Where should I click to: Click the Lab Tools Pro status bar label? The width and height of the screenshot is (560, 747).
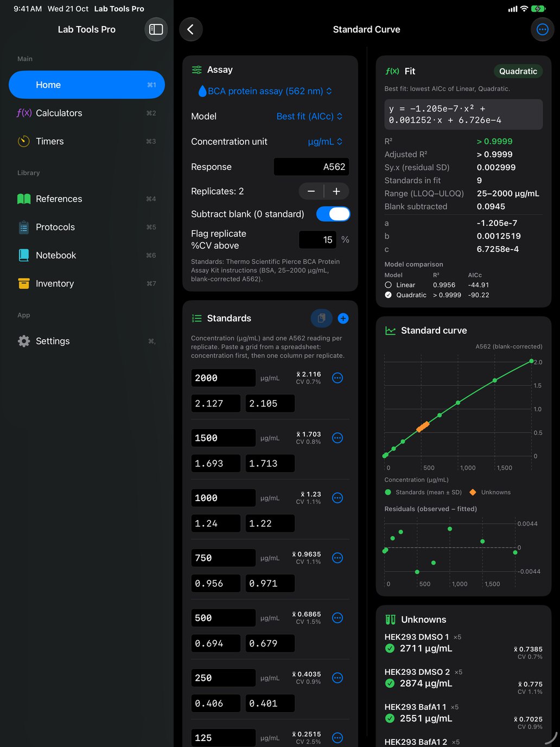click(x=119, y=9)
